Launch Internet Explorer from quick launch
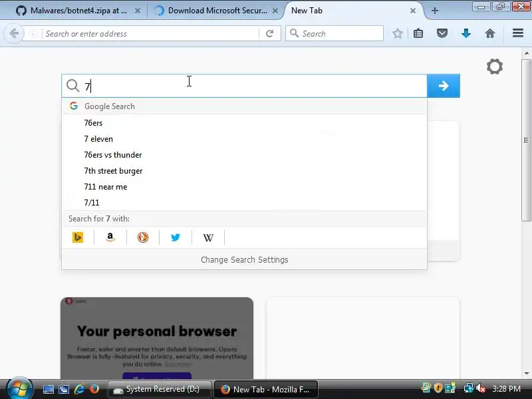 click(79, 389)
